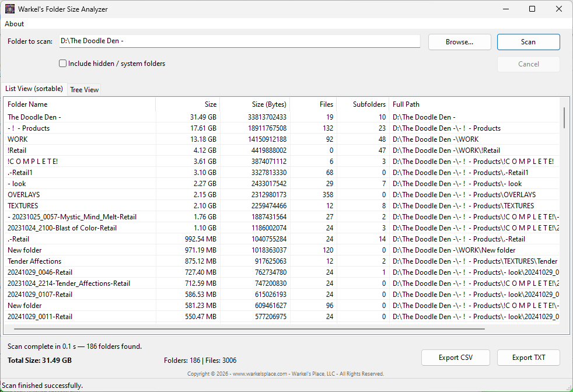Sort by the Files column header
Image resolution: width=573 pixels, height=392 pixels.
313,104
